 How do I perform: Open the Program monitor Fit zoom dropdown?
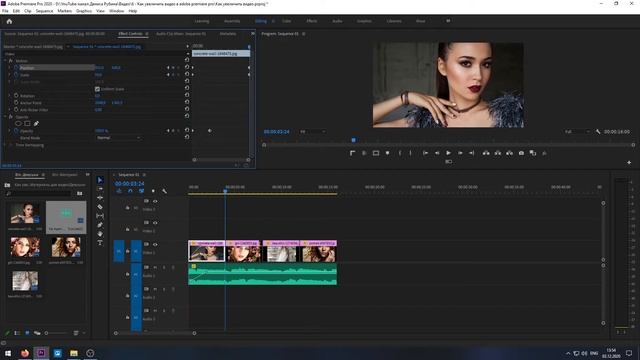[313, 131]
